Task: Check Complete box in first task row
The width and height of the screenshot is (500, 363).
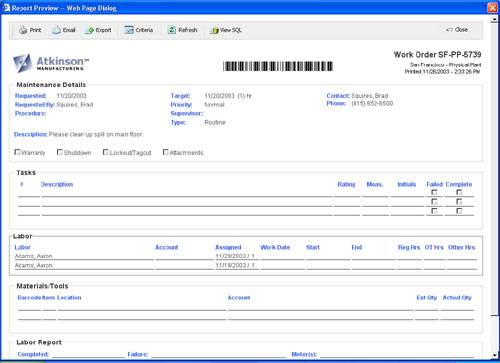Action: 459,192
